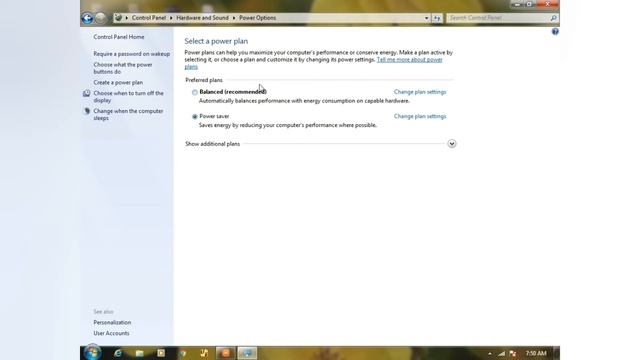640x360 pixels.
Task: Open User Accounts under See also
Action: tap(111, 333)
